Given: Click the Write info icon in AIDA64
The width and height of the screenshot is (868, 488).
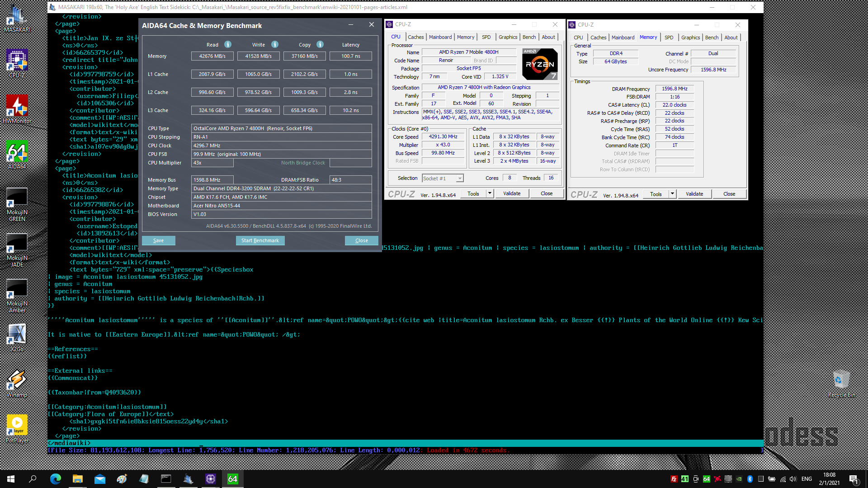Looking at the screenshot, I should tap(275, 44).
